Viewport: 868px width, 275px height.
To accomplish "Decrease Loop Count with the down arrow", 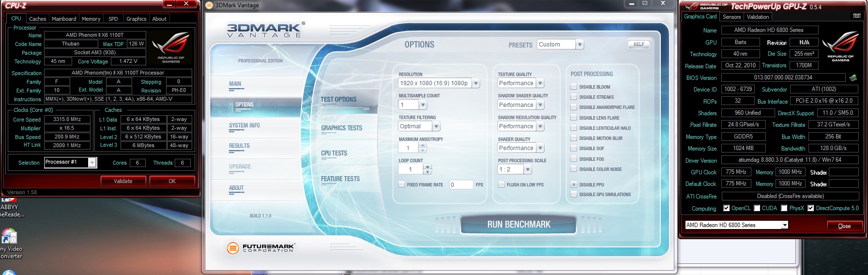I will [x=427, y=171].
